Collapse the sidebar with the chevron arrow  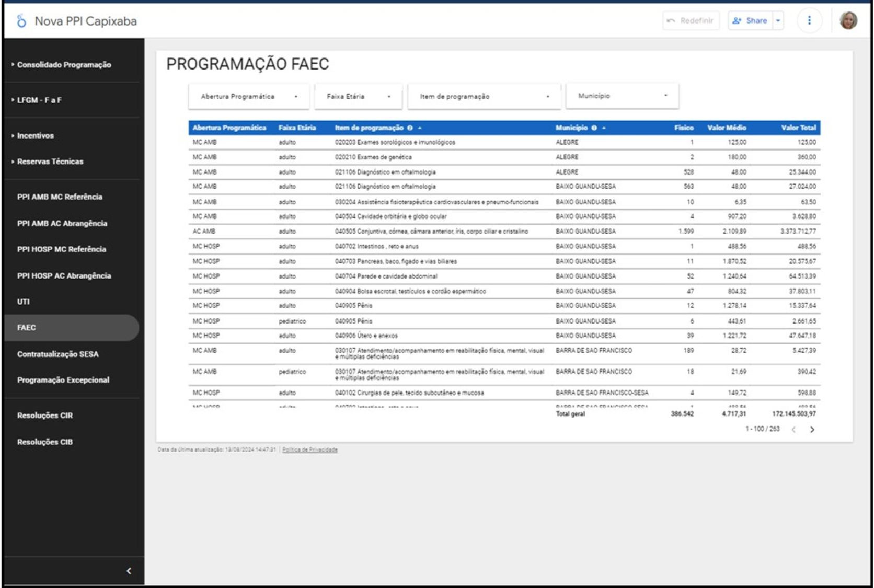pos(129,571)
